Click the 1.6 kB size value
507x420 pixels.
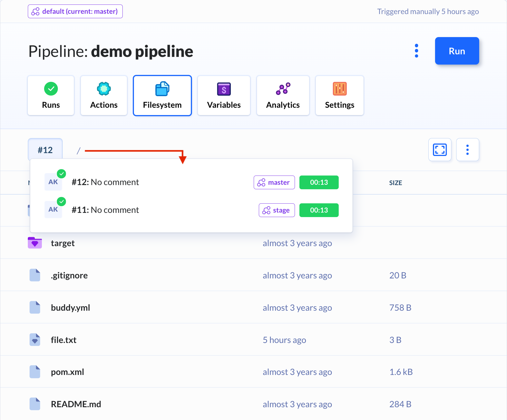[x=401, y=372]
